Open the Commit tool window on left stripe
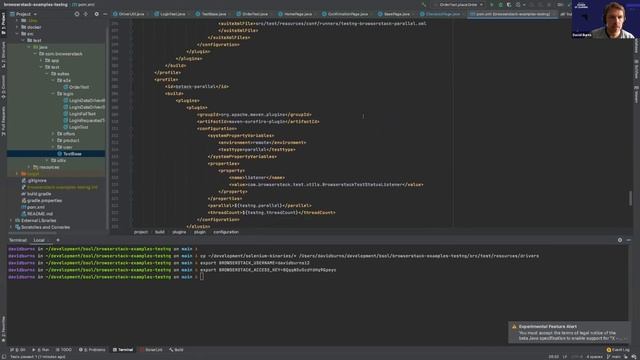This screenshot has width=640, height=360. pos(3,87)
